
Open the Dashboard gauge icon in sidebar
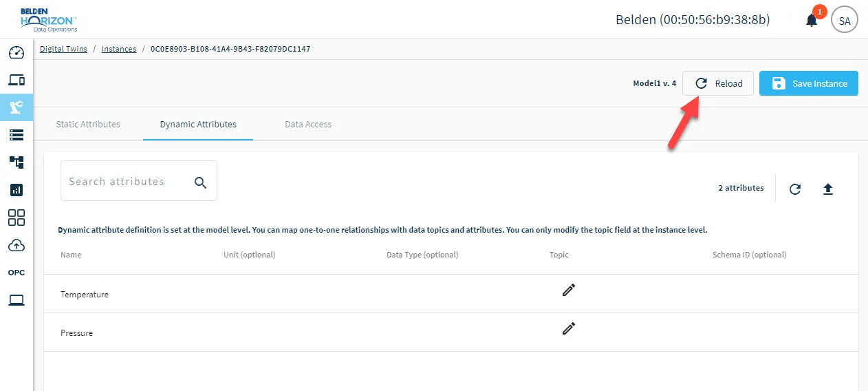tap(17, 52)
